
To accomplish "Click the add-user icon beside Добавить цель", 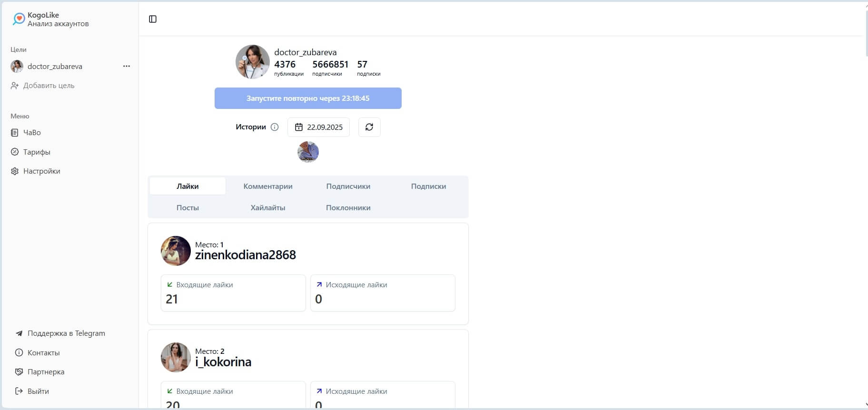I will click(15, 86).
